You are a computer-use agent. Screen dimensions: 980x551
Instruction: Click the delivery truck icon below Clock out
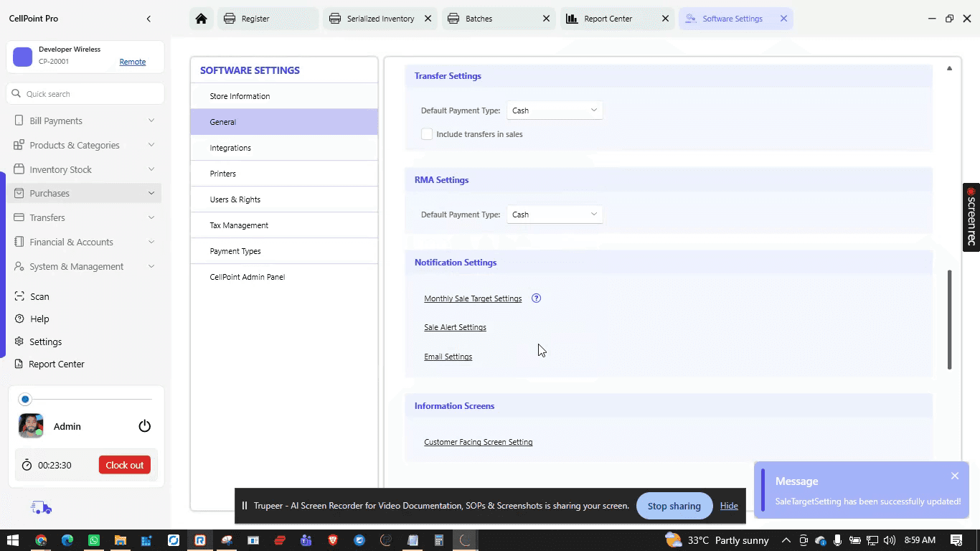[41, 508]
